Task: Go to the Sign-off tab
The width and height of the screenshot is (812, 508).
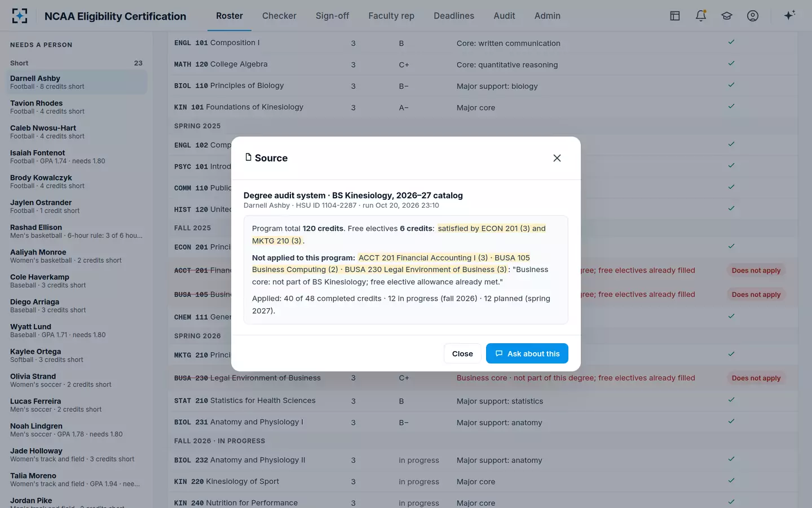Action: [332, 16]
